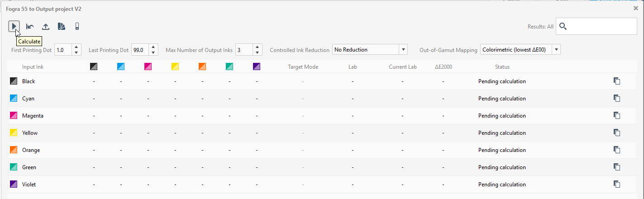Screen dimensions: 644x199
Task: Click the Calculate play button
Action: click(14, 27)
